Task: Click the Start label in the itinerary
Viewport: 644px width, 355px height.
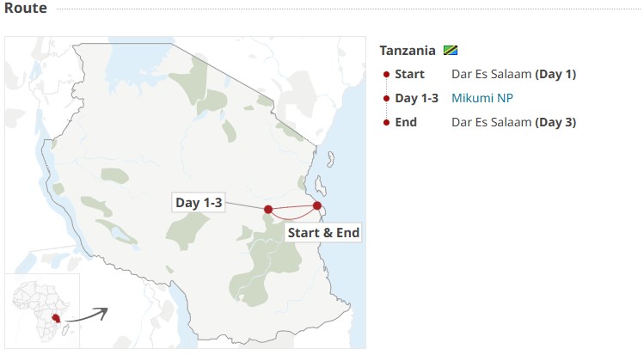Action: pos(409,74)
